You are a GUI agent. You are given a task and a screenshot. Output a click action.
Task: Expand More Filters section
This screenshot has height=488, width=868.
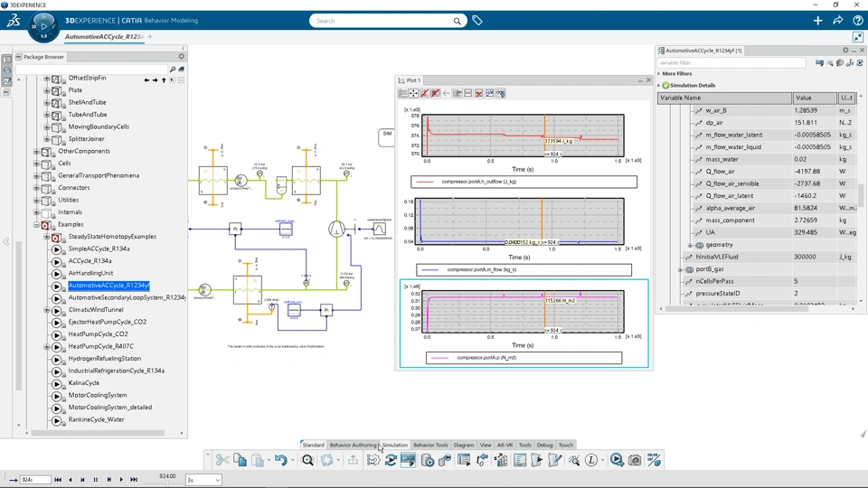659,73
